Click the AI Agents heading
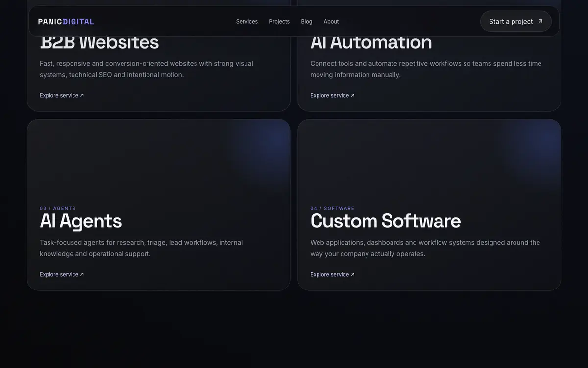The width and height of the screenshot is (588, 368). tap(81, 221)
